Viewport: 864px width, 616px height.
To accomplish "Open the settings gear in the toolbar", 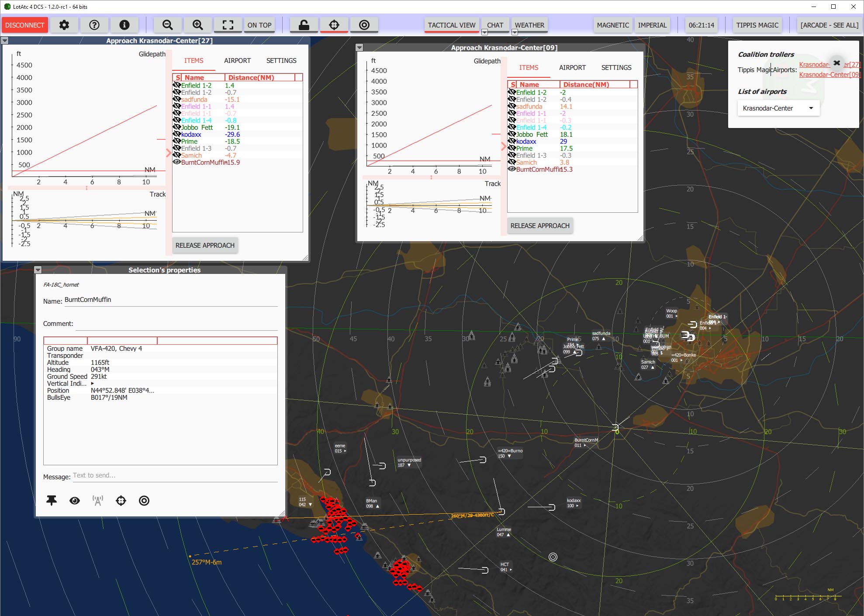I will pos(64,25).
